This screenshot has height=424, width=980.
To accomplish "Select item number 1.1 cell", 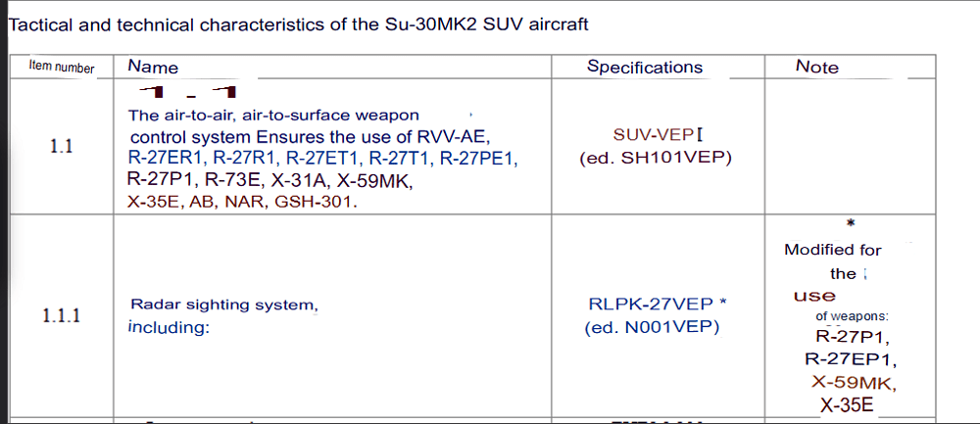I will (x=61, y=147).
